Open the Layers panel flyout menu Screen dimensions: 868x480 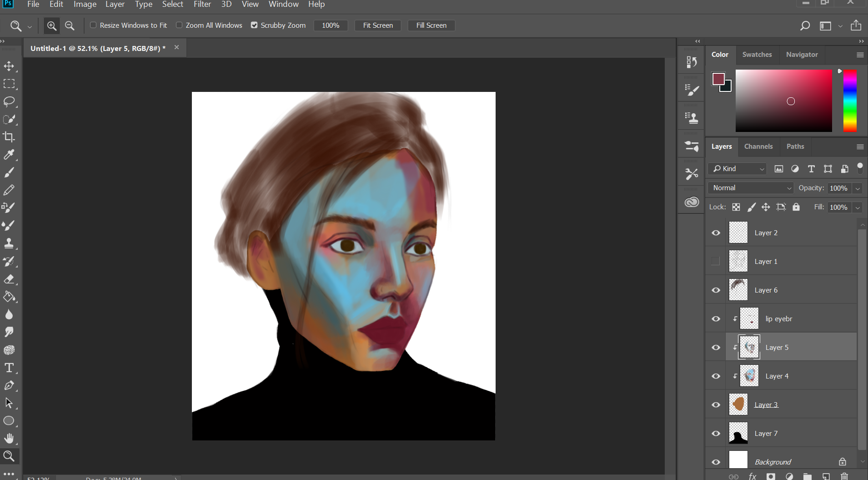tap(860, 147)
